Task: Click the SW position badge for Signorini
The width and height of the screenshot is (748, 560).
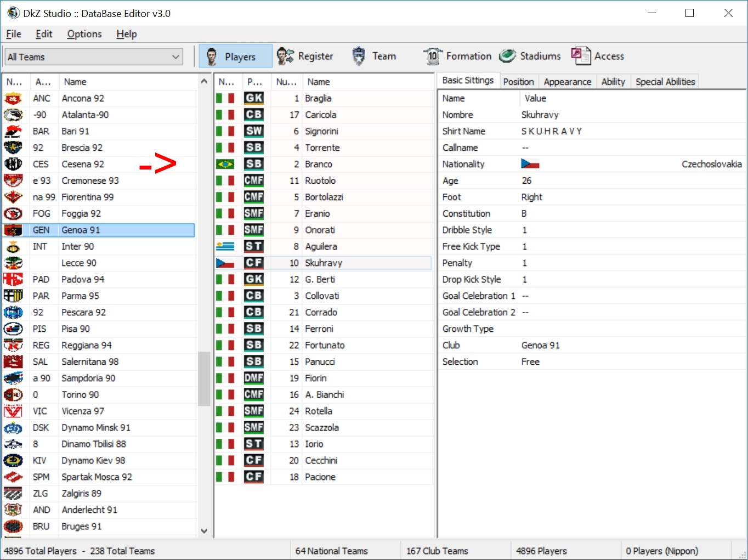Action: (254, 131)
